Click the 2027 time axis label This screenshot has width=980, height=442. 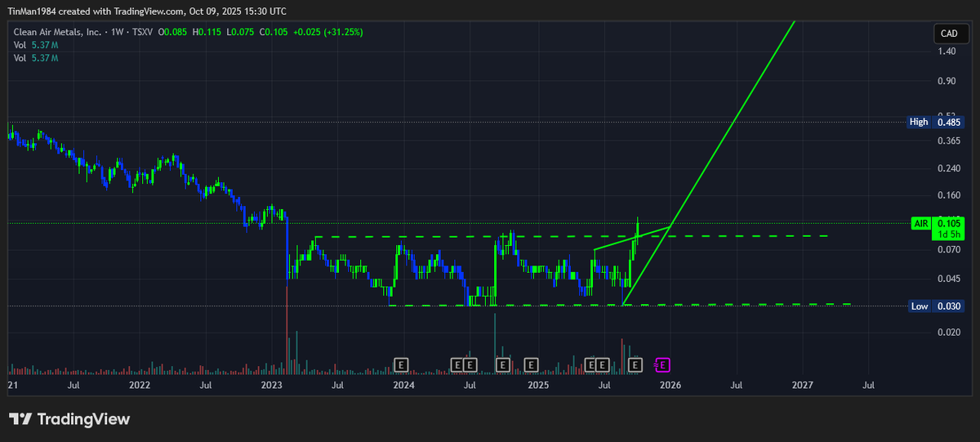[x=802, y=384]
